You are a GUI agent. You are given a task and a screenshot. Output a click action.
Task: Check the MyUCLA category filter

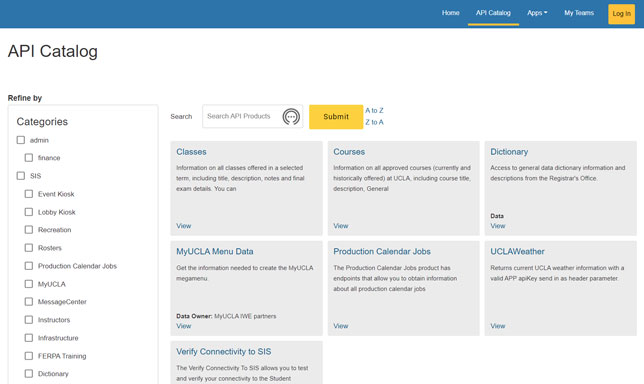(x=29, y=284)
